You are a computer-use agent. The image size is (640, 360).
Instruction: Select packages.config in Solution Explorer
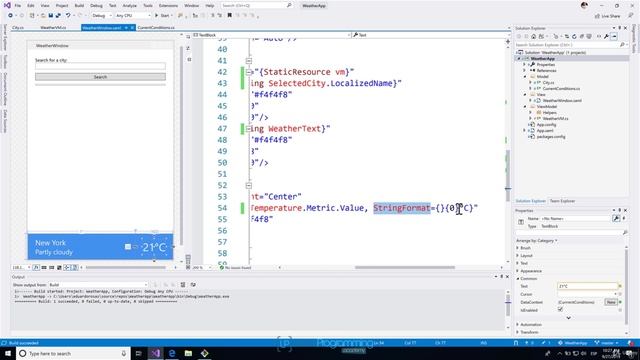point(551,137)
